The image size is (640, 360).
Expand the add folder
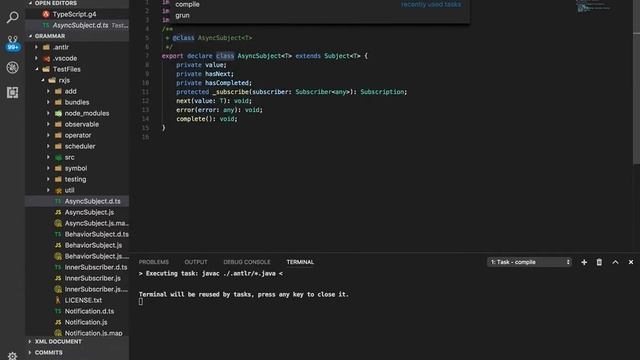click(x=70, y=91)
